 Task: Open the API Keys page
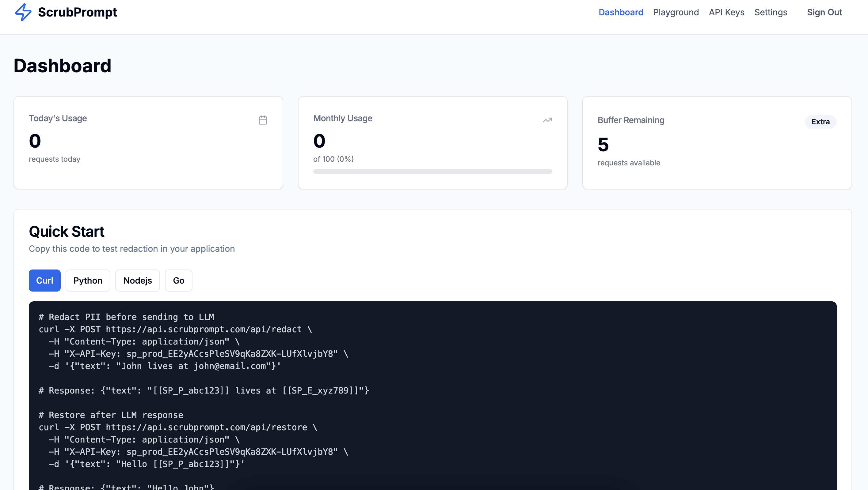pyautogui.click(x=726, y=12)
